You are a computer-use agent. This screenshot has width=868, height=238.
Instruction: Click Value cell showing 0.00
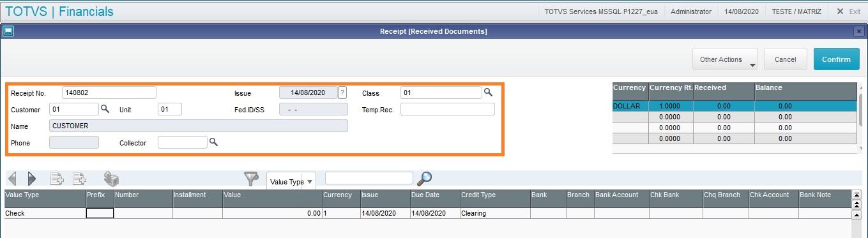coord(273,213)
